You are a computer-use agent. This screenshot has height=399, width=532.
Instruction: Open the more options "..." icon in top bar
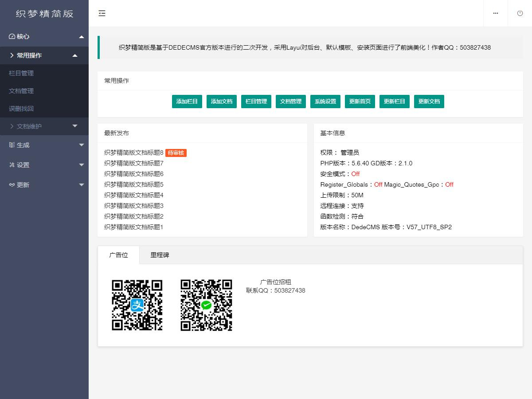[495, 13]
